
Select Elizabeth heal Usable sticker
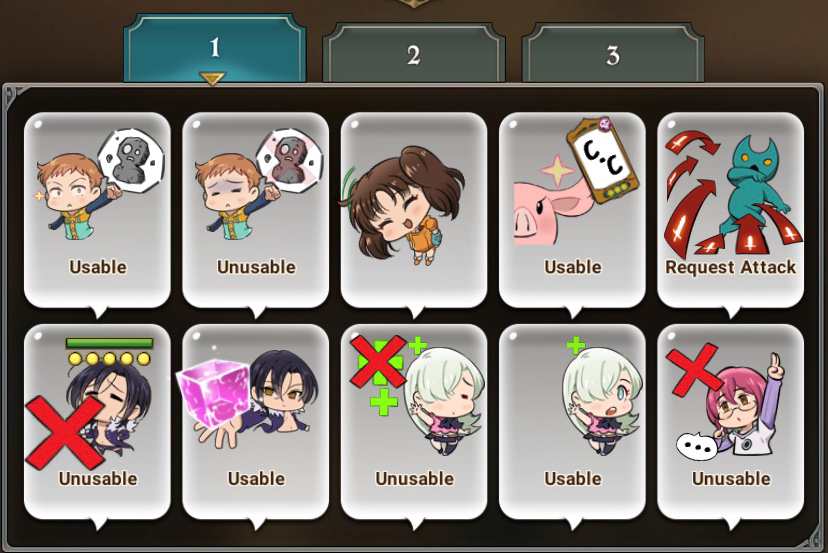572,421
